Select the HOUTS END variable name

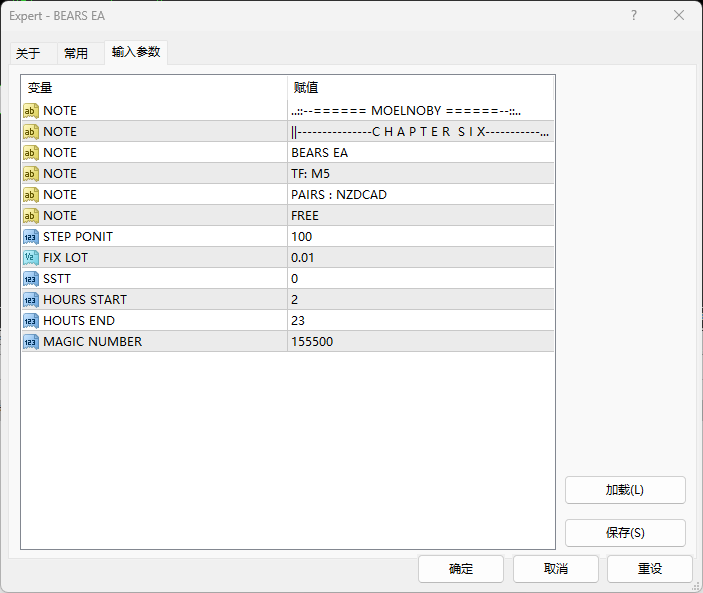click(79, 321)
